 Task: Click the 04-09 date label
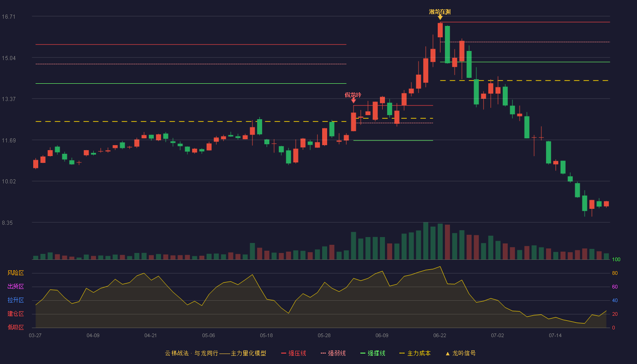tap(93, 335)
